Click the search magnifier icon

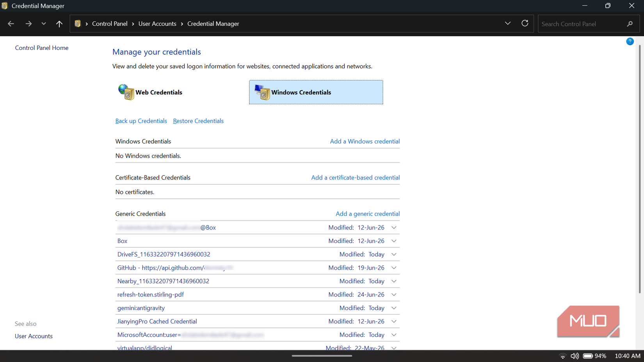click(630, 24)
